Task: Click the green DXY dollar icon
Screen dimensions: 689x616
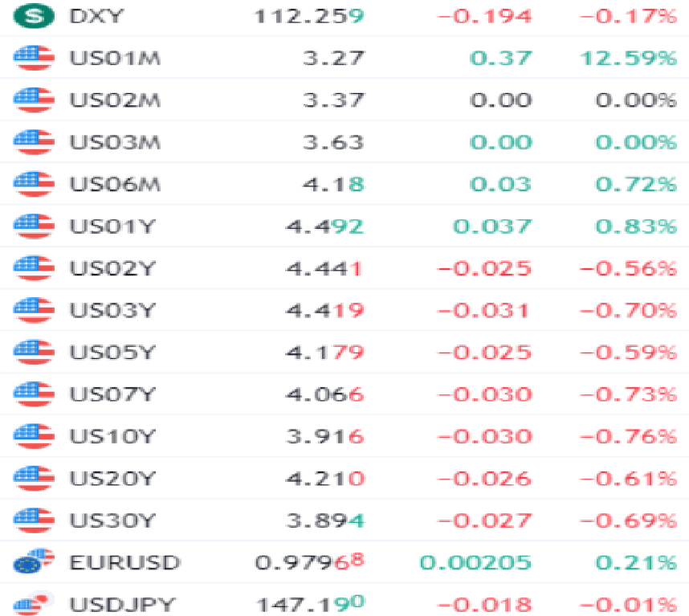Action: [x=34, y=16]
